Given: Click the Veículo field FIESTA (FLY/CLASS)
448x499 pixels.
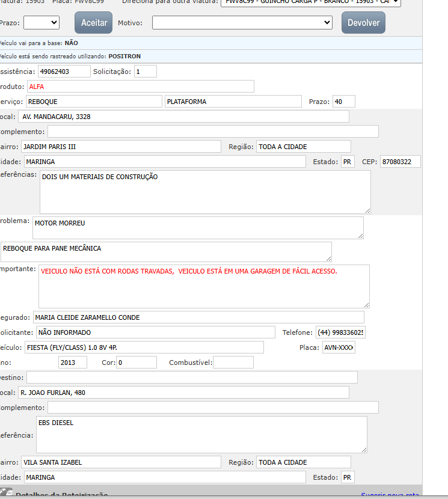Looking at the screenshot, I should coord(144,347).
